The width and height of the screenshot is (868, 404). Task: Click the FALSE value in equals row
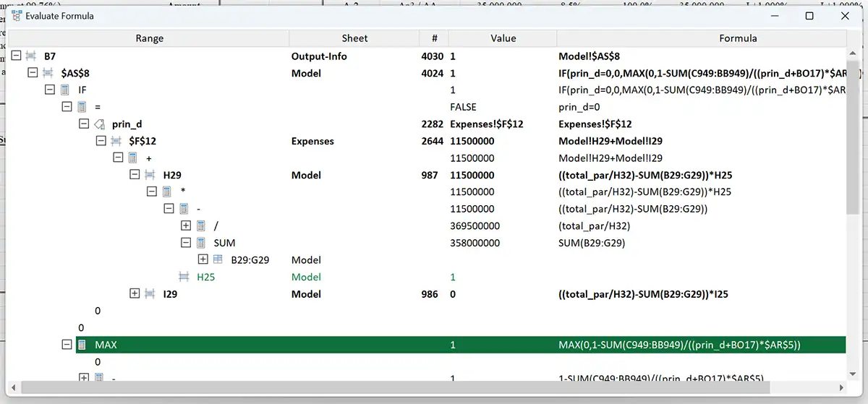click(x=463, y=107)
